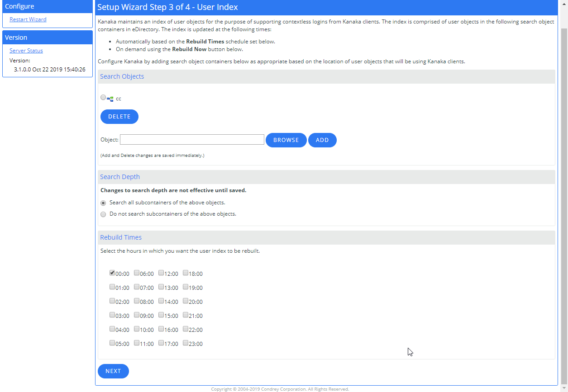Mark the 11:00 hour checkbox
Viewport: 568px width, 392px height.
coord(137,343)
